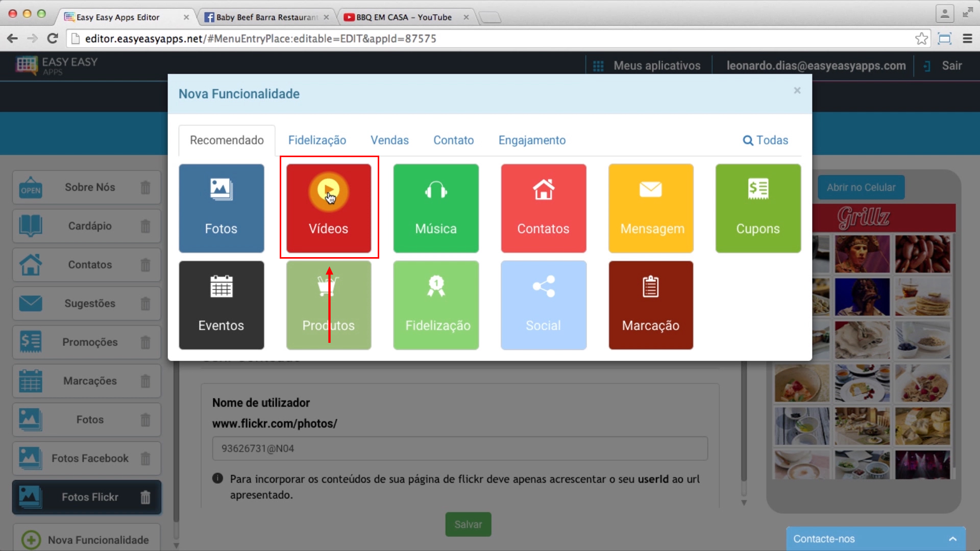
Task: Open the Engajamento category tab
Action: [532, 140]
